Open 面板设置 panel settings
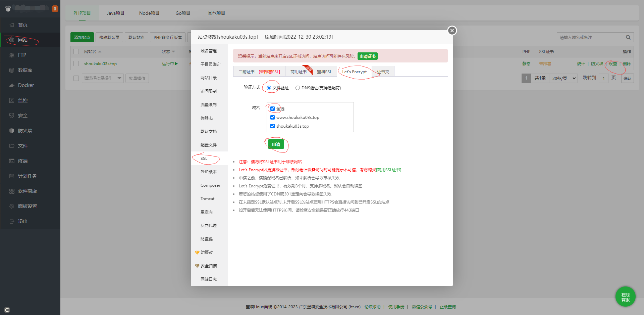 pos(28,206)
